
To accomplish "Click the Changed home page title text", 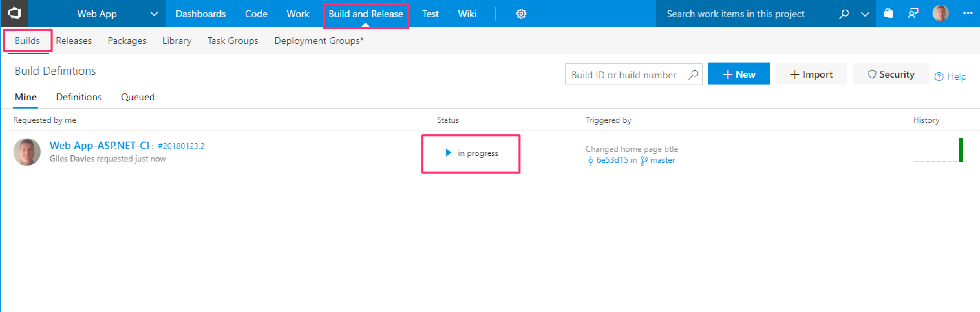I will (631, 149).
